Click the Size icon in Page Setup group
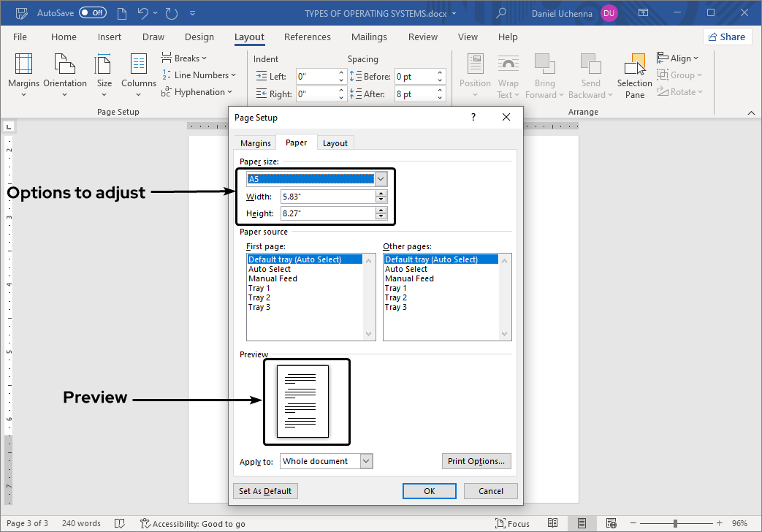762x532 pixels. (104, 67)
